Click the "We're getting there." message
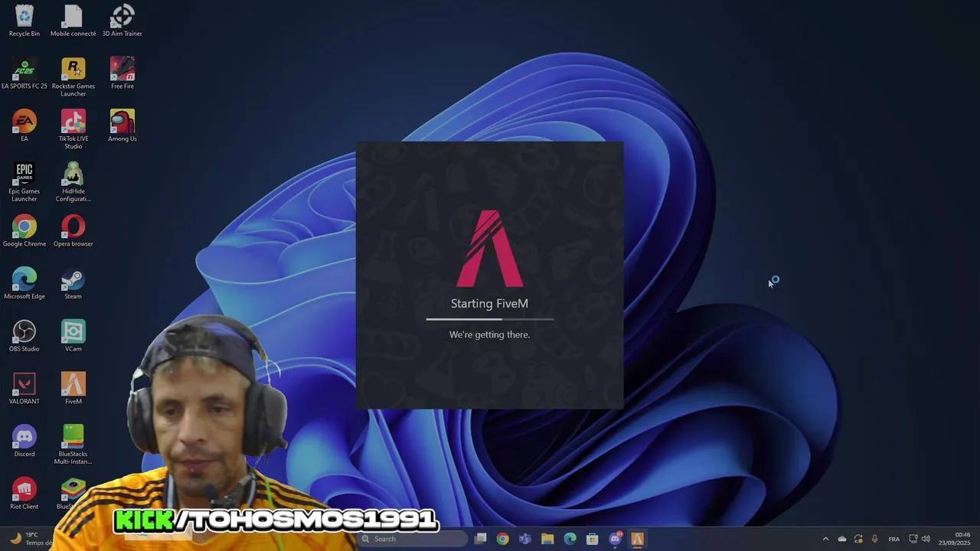 pyautogui.click(x=489, y=334)
